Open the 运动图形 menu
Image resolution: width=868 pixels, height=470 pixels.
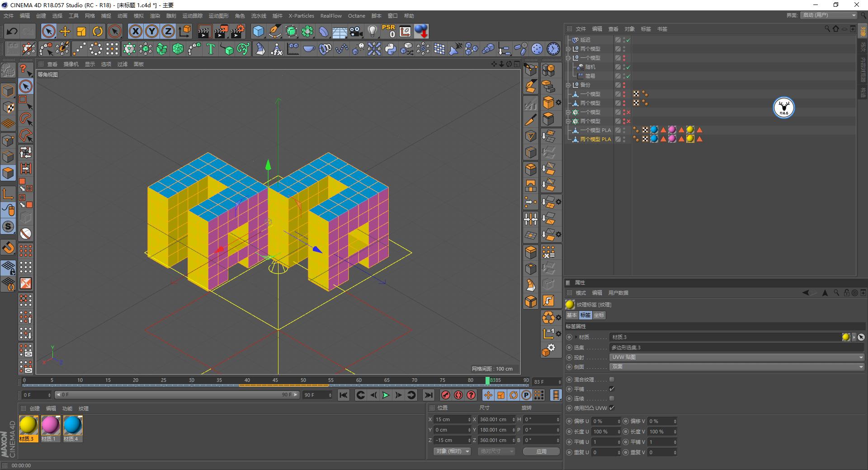(218, 16)
